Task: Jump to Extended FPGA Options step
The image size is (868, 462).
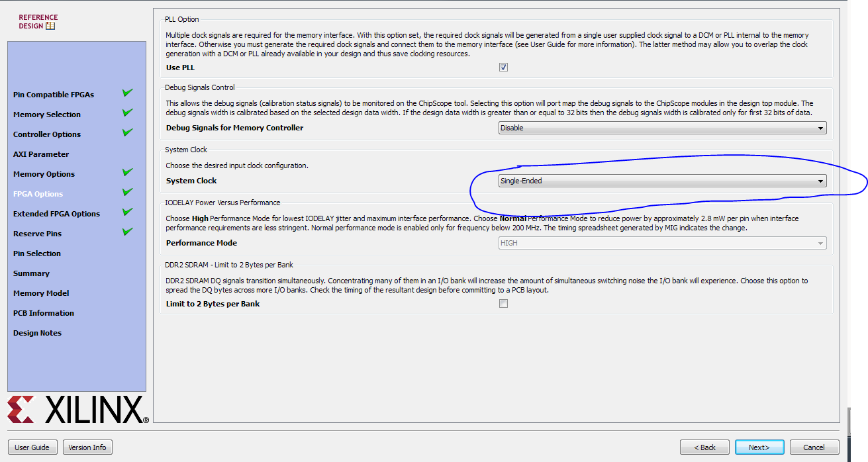Action: 56,214
